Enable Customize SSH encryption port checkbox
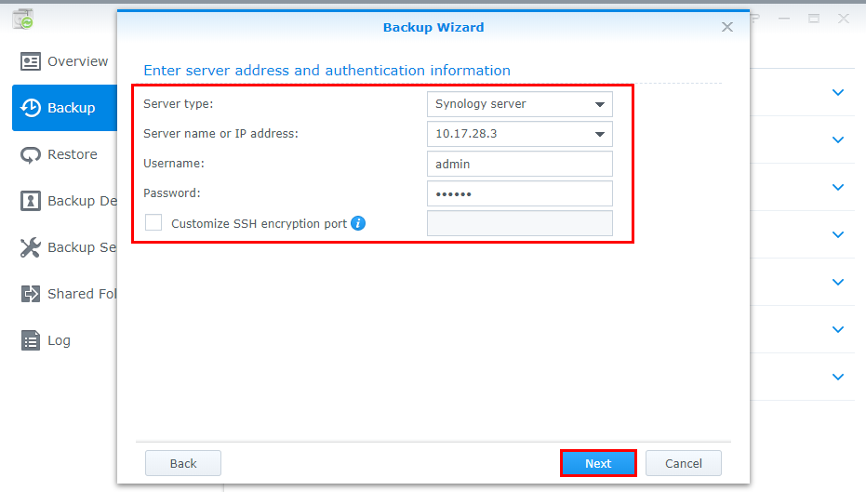Viewport: 866px width, 504px height. 153,223
